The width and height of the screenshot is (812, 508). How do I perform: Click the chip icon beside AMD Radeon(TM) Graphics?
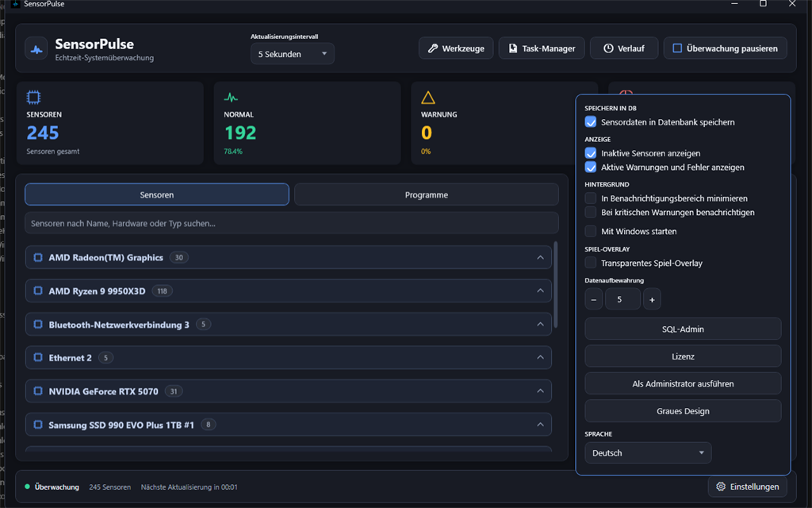[x=38, y=257]
